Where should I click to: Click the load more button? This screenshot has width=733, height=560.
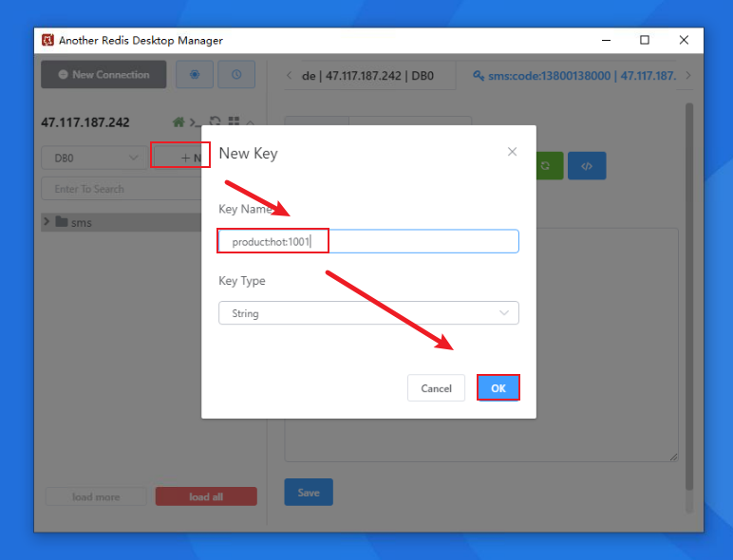pos(96,496)
